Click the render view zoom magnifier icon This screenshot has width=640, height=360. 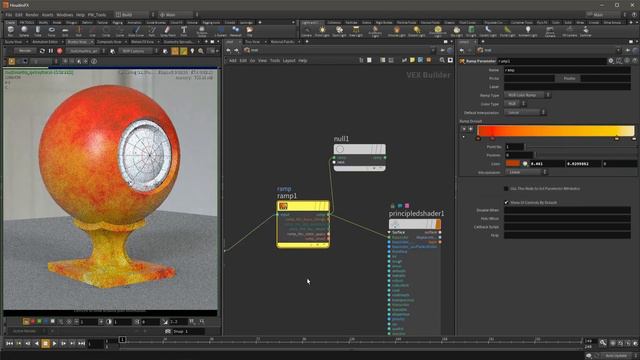coord(201,51)
